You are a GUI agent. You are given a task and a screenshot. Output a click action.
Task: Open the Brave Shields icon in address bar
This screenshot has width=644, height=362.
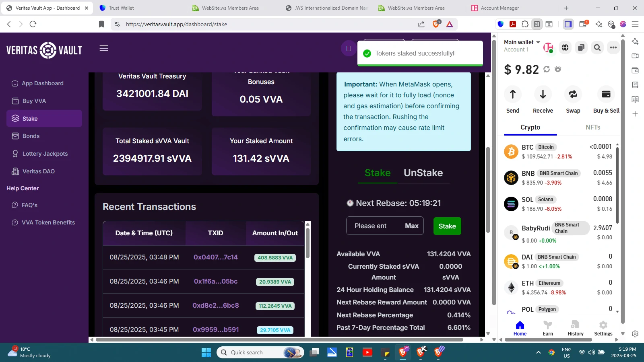[436, 24]
